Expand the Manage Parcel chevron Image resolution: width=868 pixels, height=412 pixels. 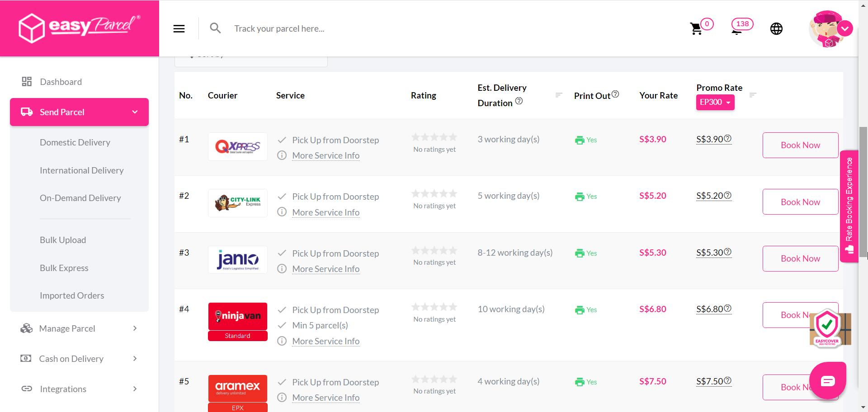click(135, 328)
